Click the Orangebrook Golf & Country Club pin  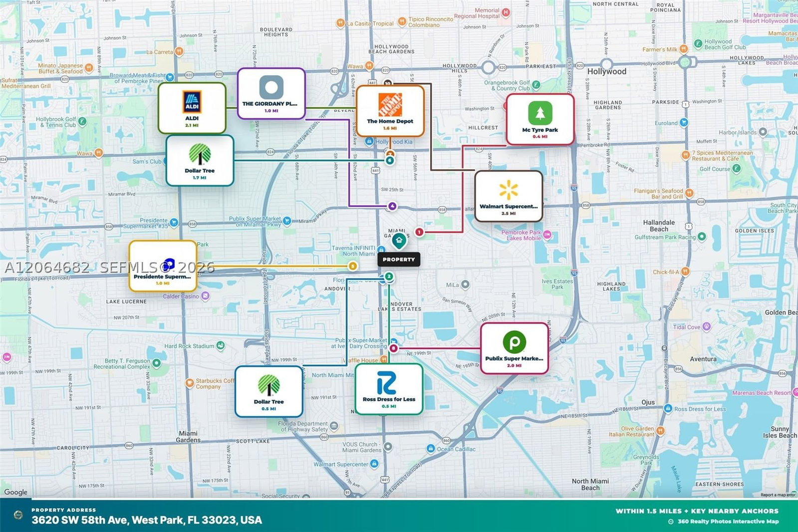pyautogui.click(x=536, y=85)
